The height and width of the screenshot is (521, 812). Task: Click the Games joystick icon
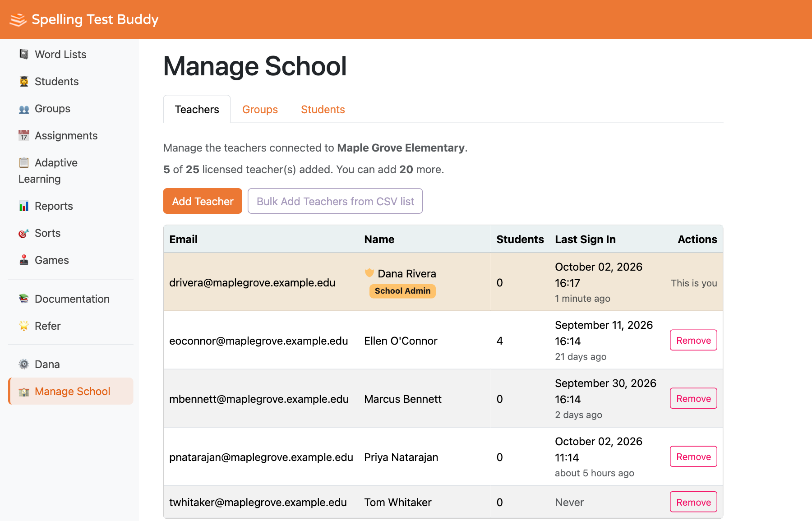24,260
